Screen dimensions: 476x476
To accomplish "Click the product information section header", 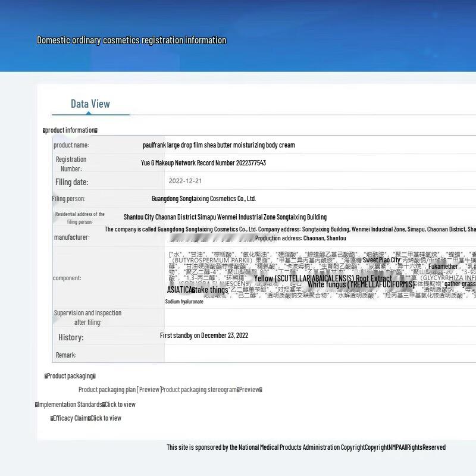I will click(x=70, y=130).
